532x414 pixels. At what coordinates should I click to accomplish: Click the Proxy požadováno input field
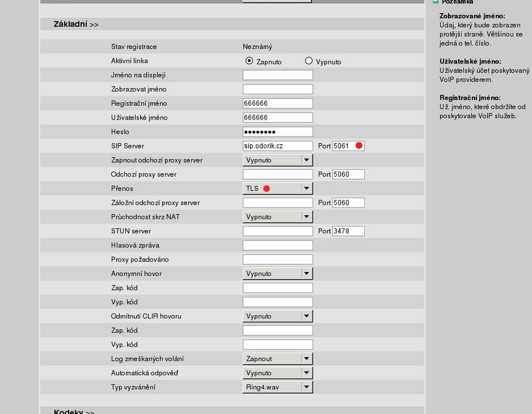[x=278, y=260]
